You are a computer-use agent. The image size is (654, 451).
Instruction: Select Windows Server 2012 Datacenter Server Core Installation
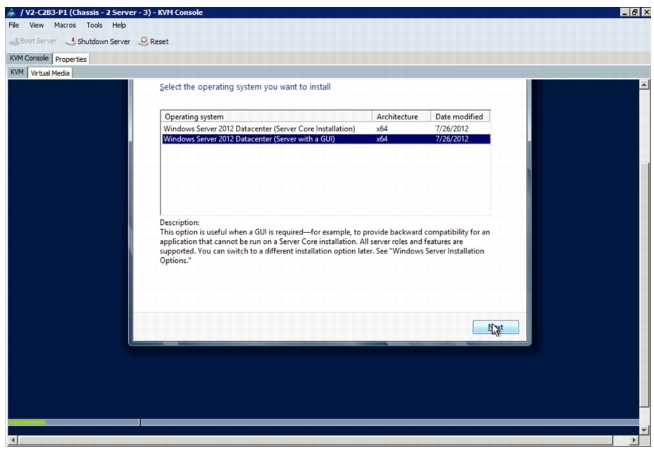tap(326, 128)
